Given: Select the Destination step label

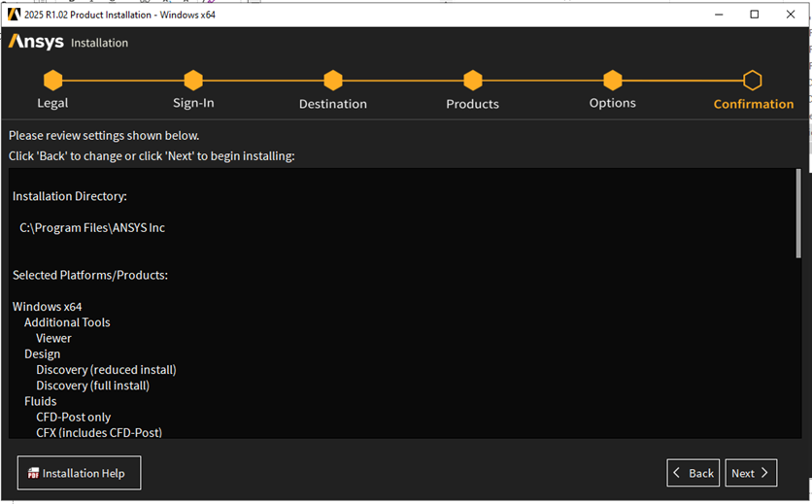Looking at the screenshot, I should coord(333,104).
